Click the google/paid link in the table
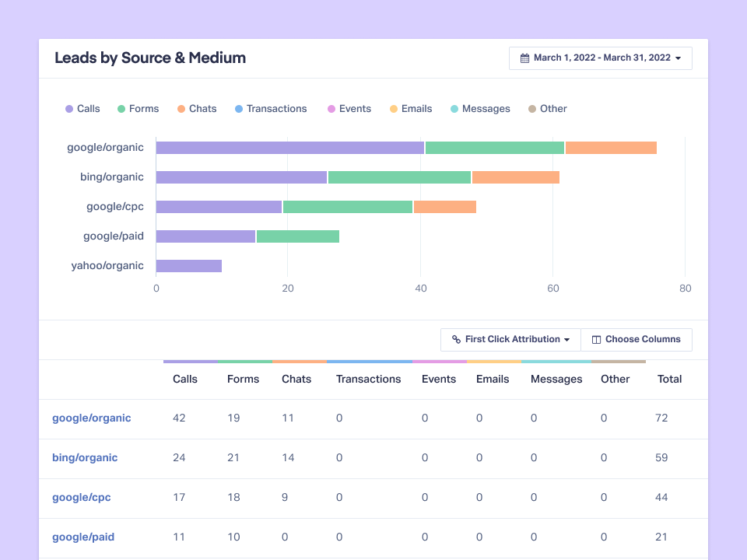747x560 pixels. point(83,537)
